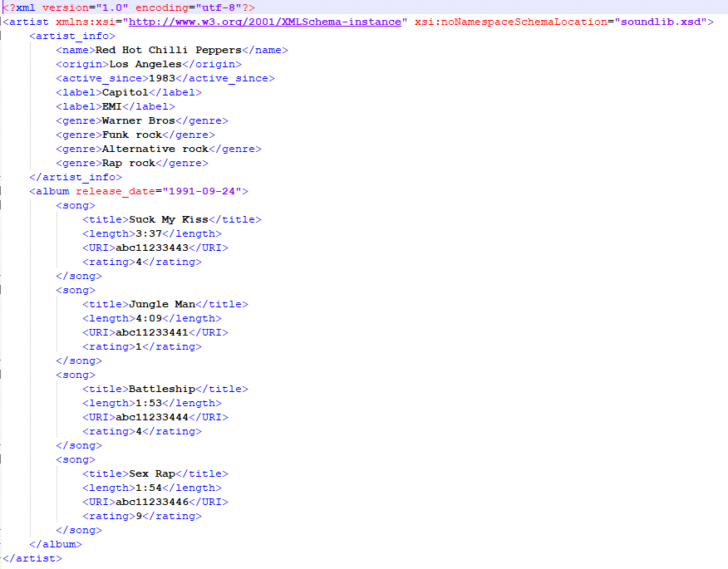The height and width of the screenshot is (569, 728).
Task: Click the length value 1:54
Action: (149, 488)
